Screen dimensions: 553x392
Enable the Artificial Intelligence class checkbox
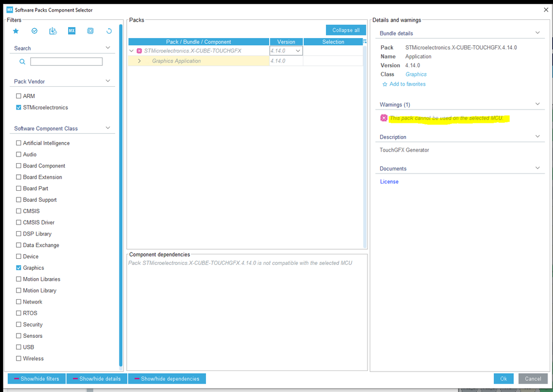point(18,143)
